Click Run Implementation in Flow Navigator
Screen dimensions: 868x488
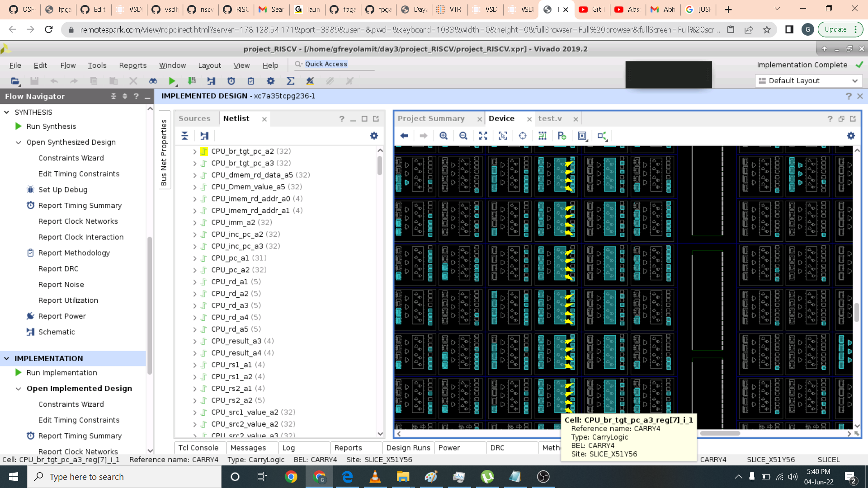[x=61, y=373]
